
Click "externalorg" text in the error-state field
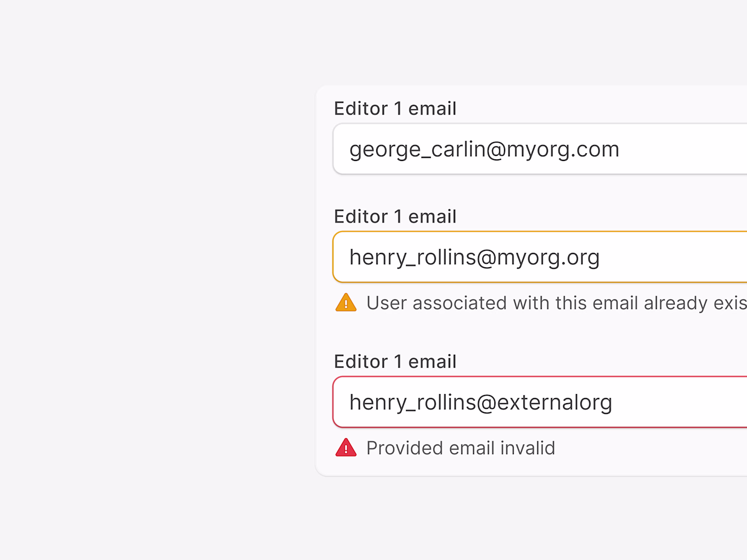554,402
